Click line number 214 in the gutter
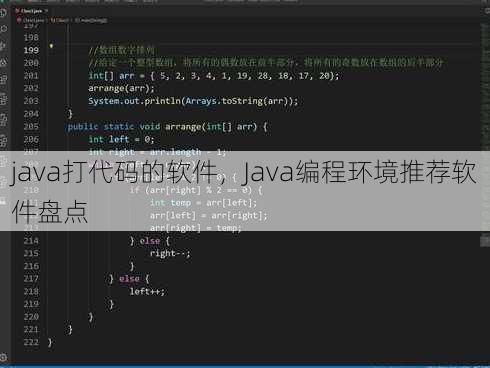 click(31, 241)
